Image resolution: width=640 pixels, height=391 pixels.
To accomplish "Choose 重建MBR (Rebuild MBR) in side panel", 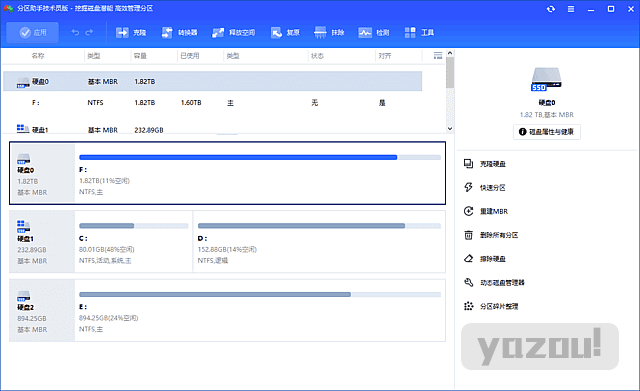I will click(486, 211).
